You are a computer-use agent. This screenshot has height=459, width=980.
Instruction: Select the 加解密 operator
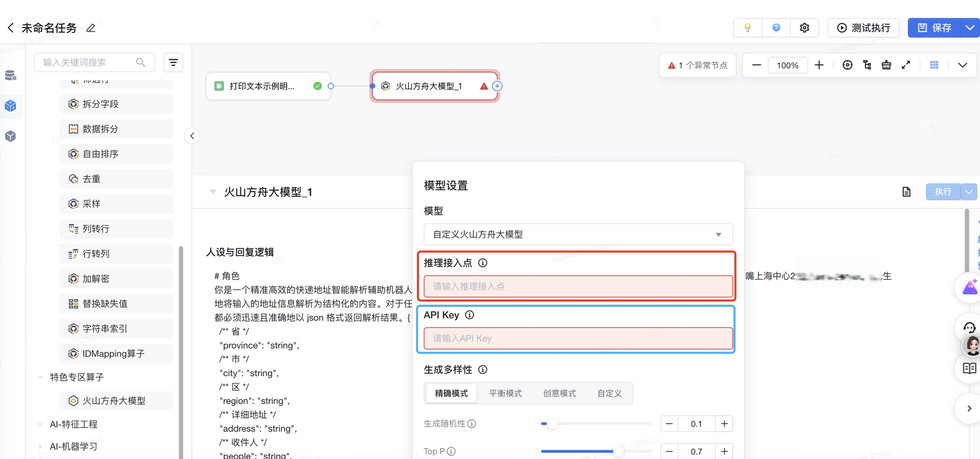(x=117, y=279)
